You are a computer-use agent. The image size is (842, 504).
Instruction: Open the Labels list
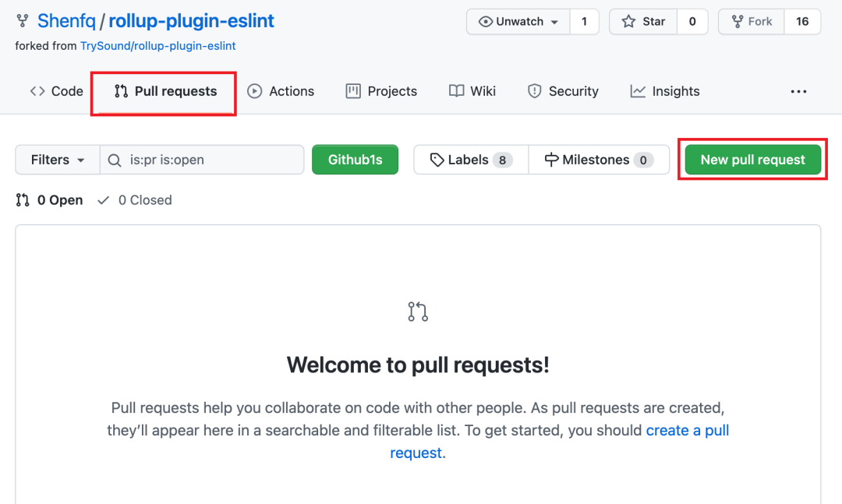pos(471,160)
